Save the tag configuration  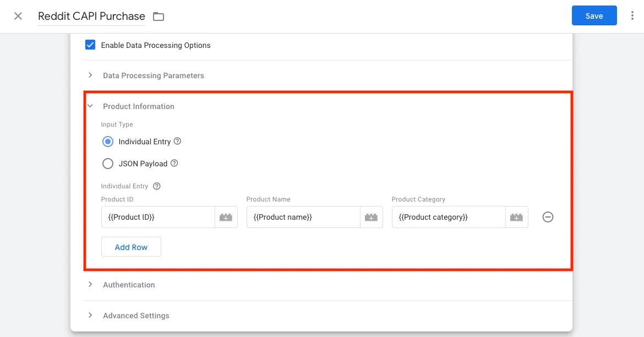click(x=594, y=15)
